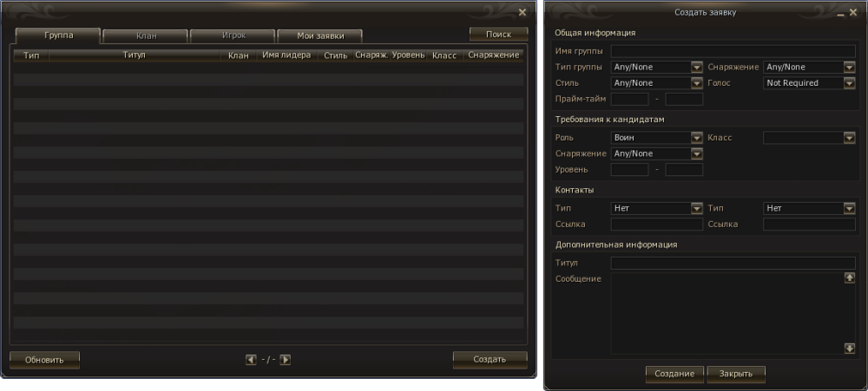Click the Создание button
The width and height of the screenshot is (868, 391).
click(674, 374)
